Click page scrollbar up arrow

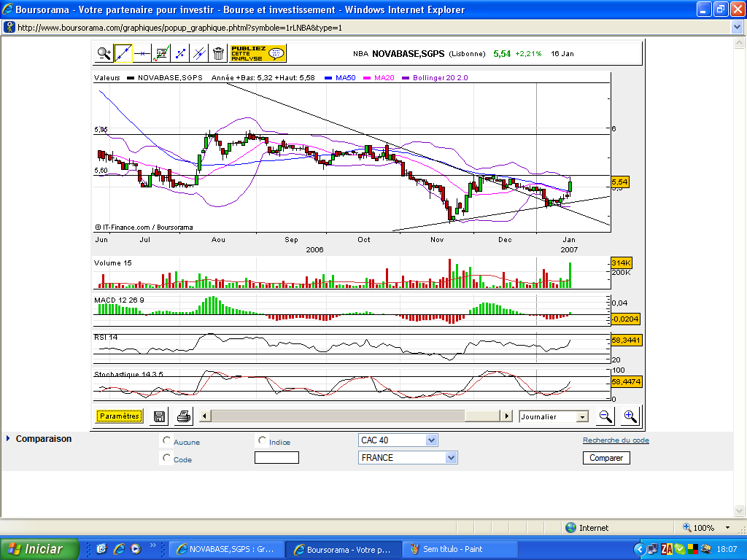tap(740, 43)
